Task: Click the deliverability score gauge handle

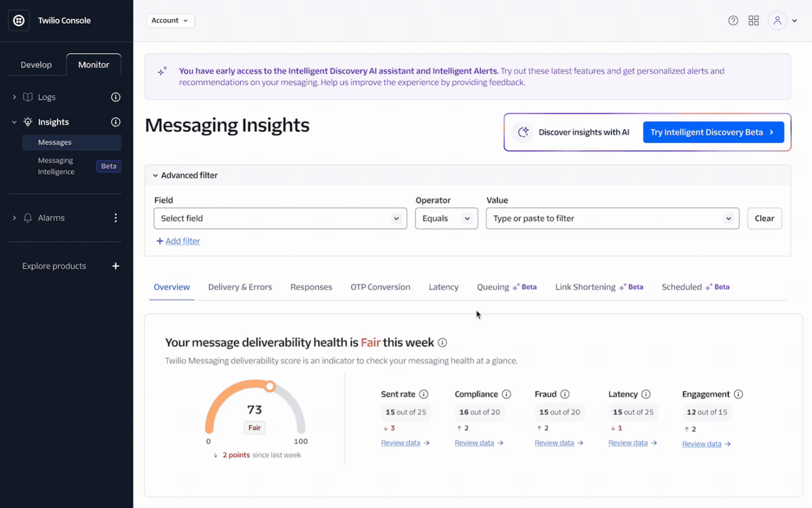Action: (x=270, y=387)
